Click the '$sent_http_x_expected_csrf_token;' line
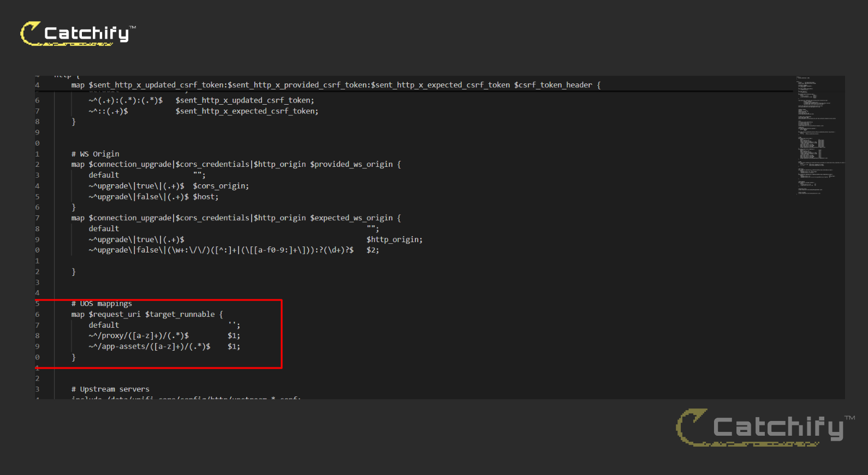Image resolution: width=868 pixels, height=475 pixels. (203, 111)
